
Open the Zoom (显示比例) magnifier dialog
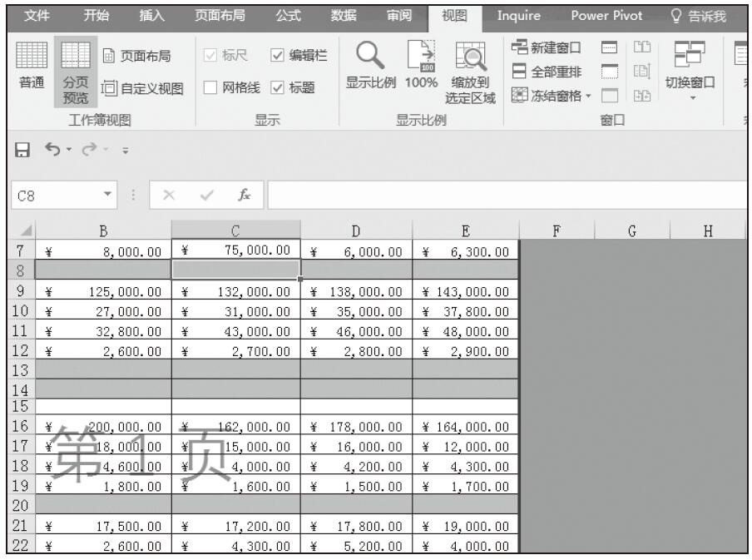point(371,67)
